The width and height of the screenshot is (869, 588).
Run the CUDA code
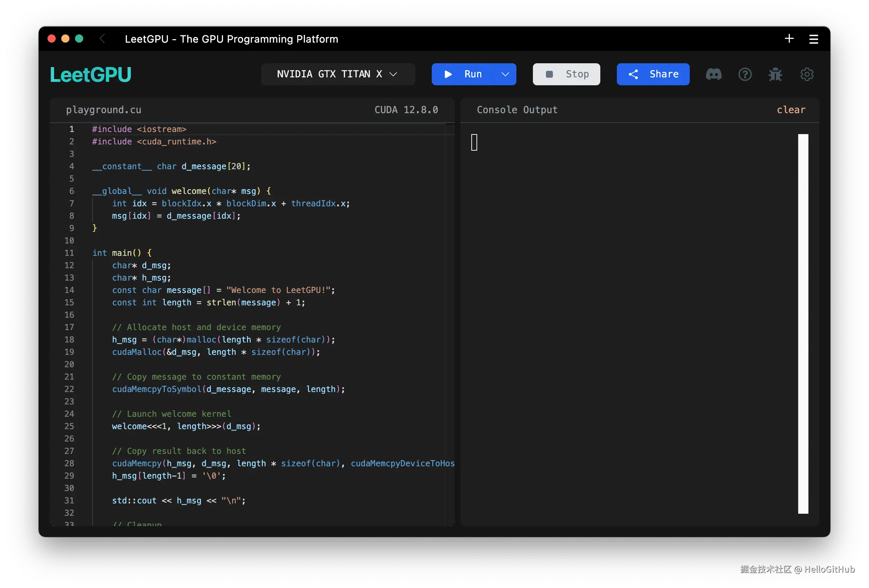click(463, 74)
